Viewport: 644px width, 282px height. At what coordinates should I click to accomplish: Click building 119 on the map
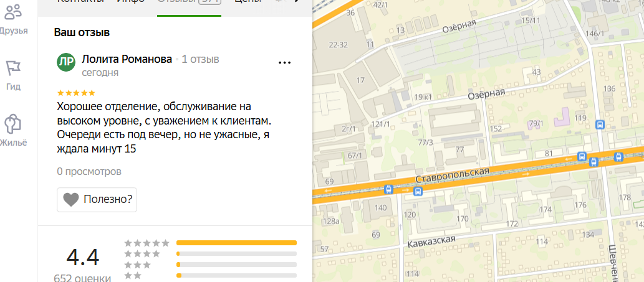point(580,118)
